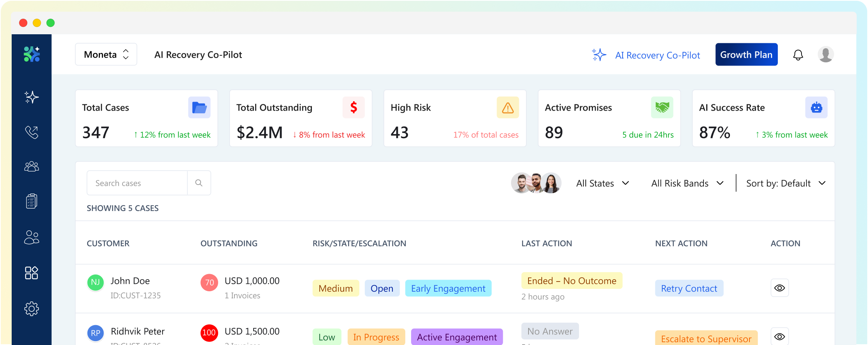Image resolution: width=868 pixels, height=345 pixels.
Task: Open the widgets grid sidebar icon
Action: pos(31,273)
